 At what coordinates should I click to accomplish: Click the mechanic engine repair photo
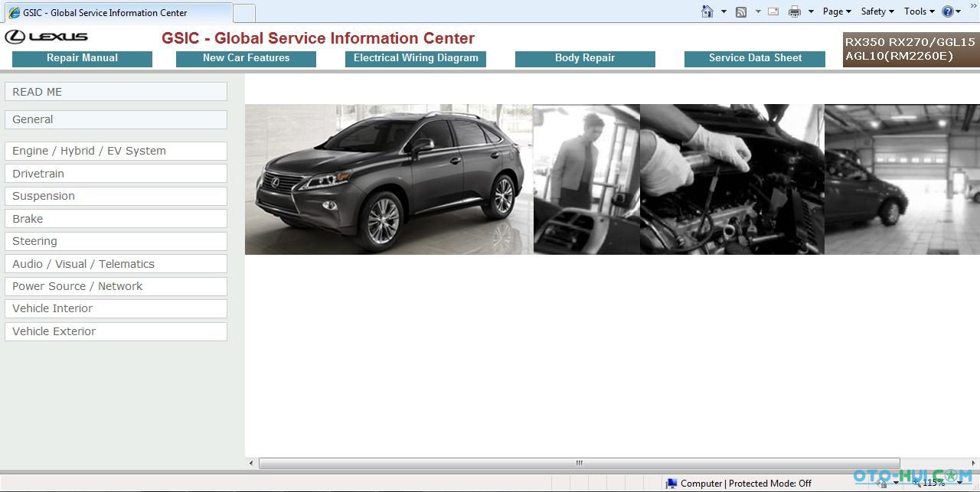pyautogui.click(x=732, y=179)
